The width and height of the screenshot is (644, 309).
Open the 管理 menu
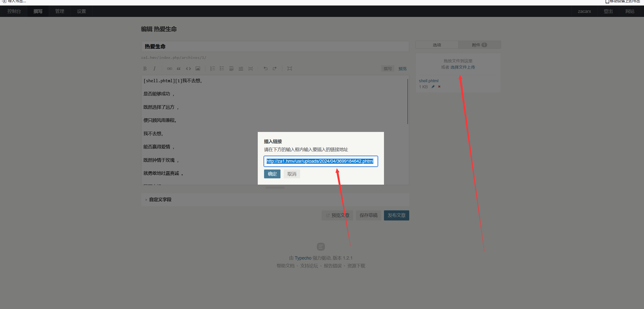(60, 11)
